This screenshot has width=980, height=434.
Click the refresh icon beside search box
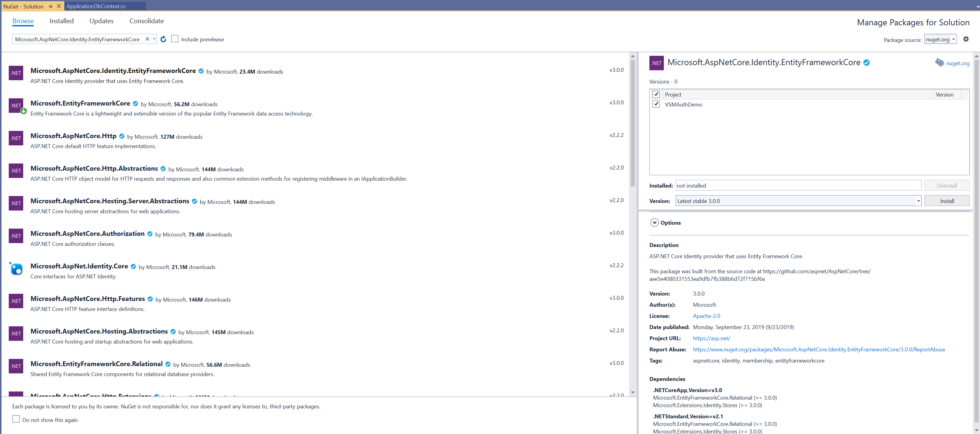click(163, 39)
